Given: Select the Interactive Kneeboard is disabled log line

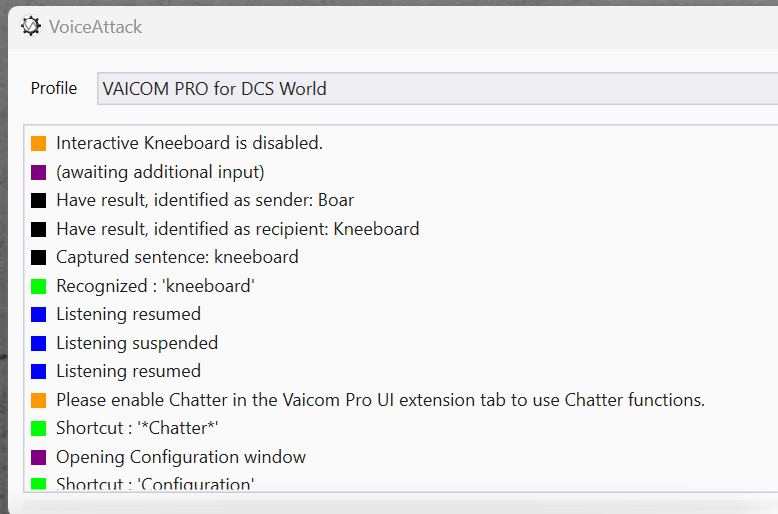Looking at the screenshot, I should [190, 143].
